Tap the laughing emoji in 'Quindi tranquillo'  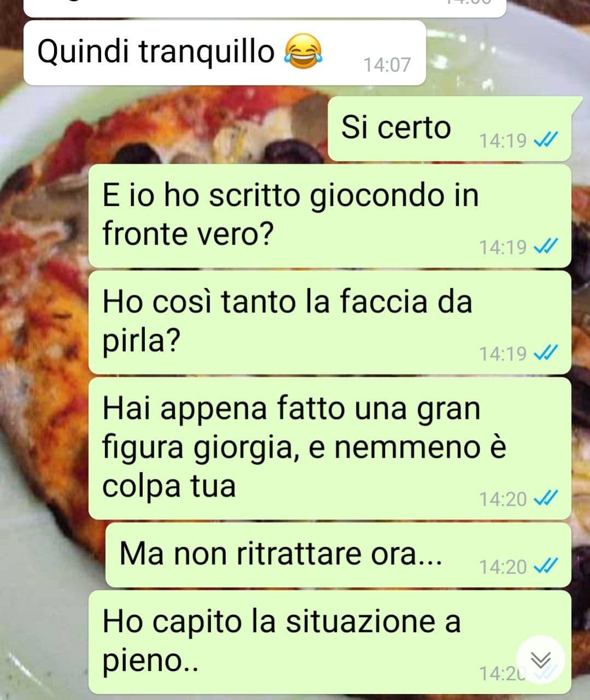303,51
